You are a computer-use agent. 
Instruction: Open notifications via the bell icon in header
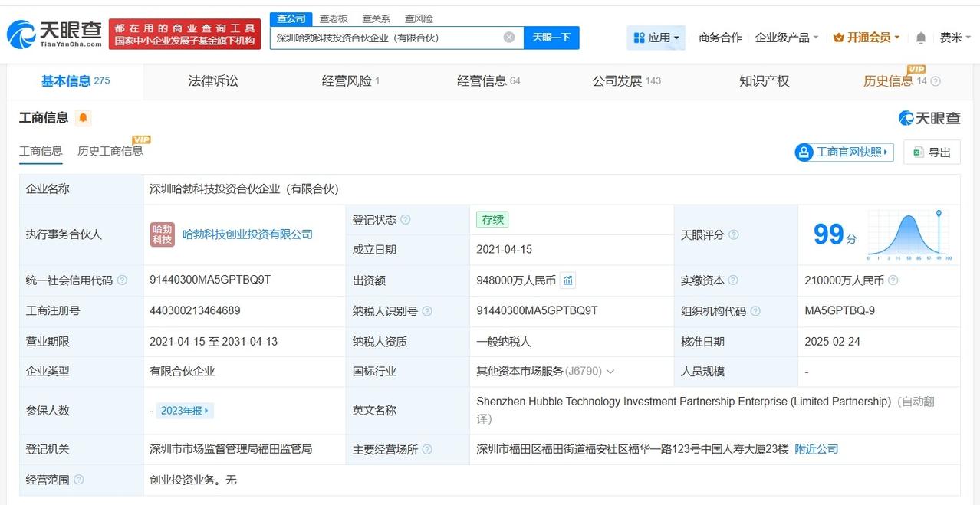[x=921, y=38]
